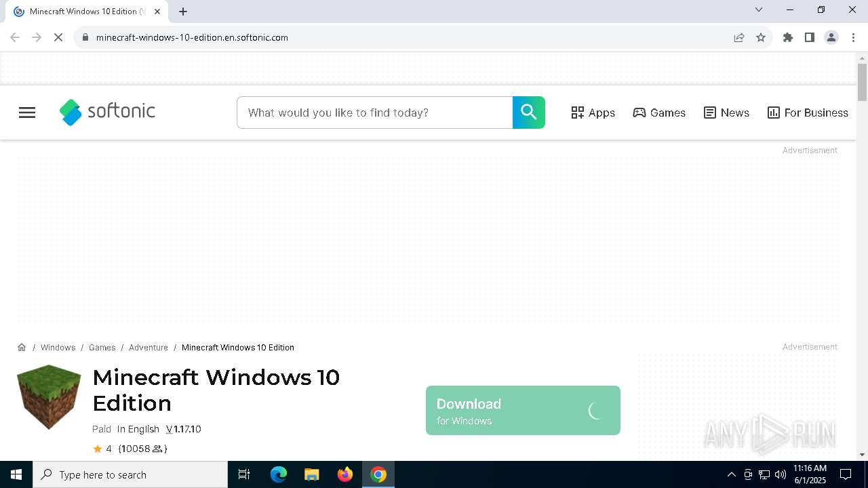Click the Softonic logo
Screen dimensions: 868x488
click(107, 113)
